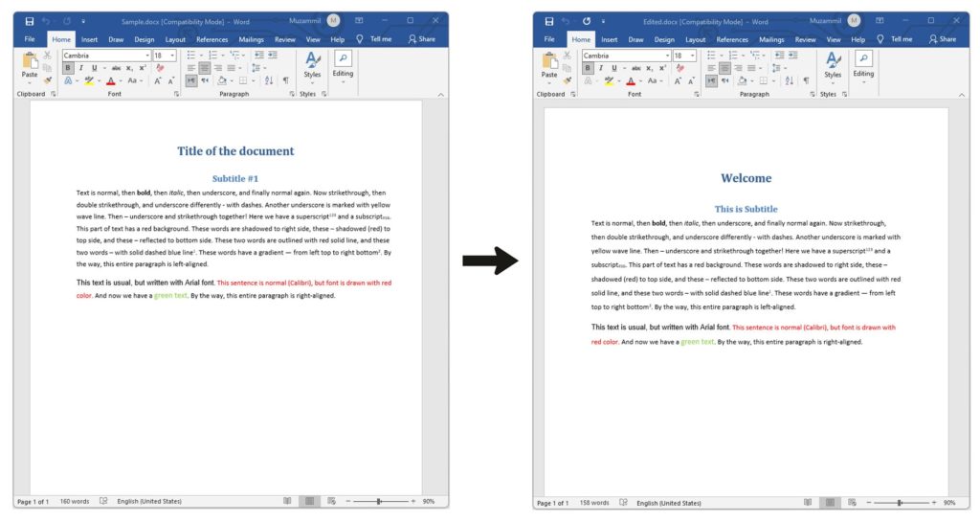Click the Redo icon in Edited.docx title bar
The width and height of the screenshot is (980, 521).
586,20
